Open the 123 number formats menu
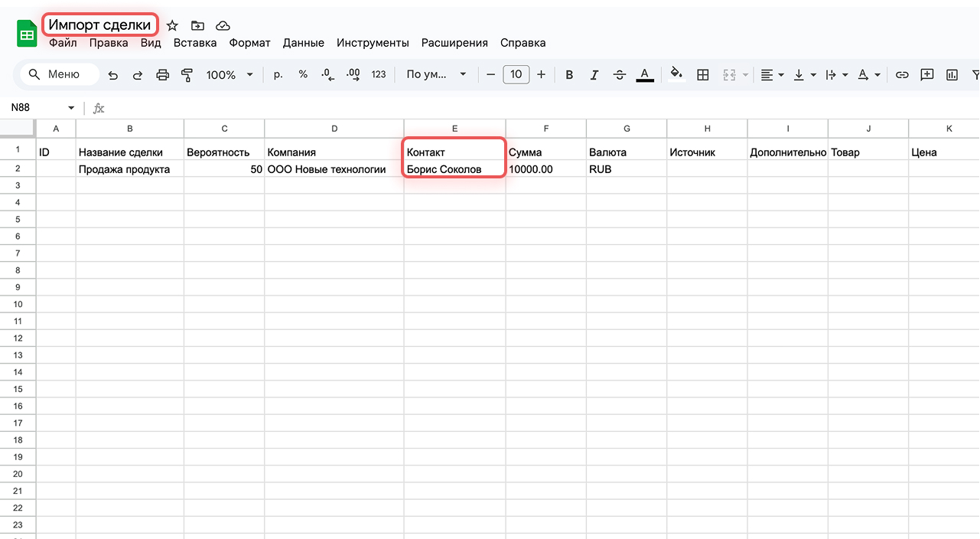Image resolution: width=980 pixels, height=539 pixels. [379, 74]
